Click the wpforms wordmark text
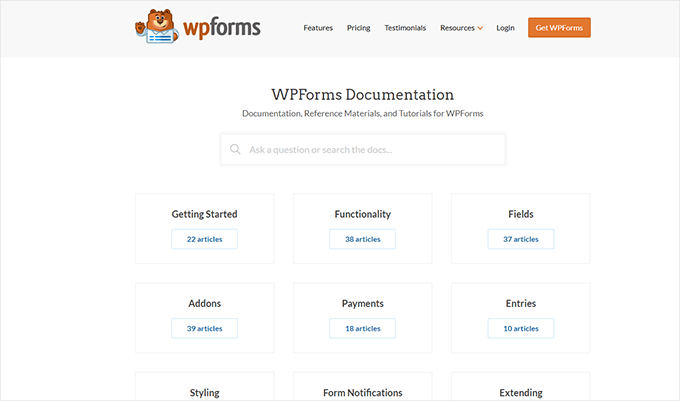Viewport: 680px width, 401px height. point(222,28)
